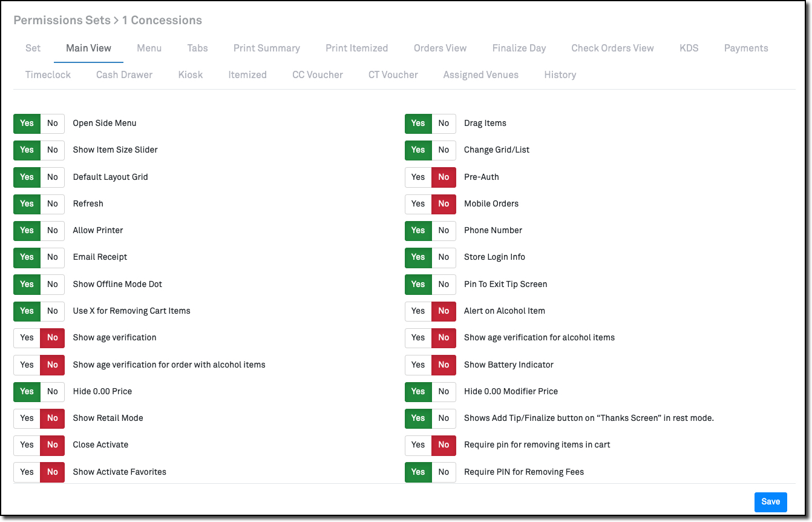The image size is (812, 522).
Task: Set Show Retail Mode to Yes
Action: tap(27, 418)
